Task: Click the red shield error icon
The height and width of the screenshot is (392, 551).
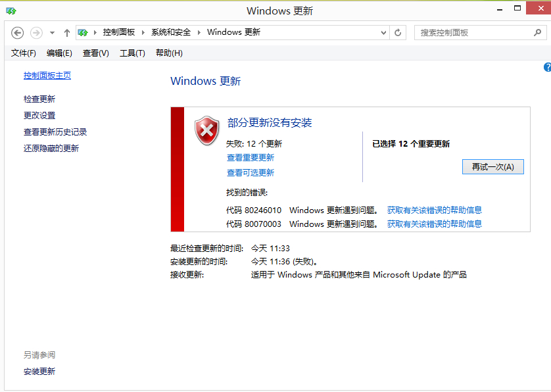Action: pyautogui.click(x=207, y=130)
